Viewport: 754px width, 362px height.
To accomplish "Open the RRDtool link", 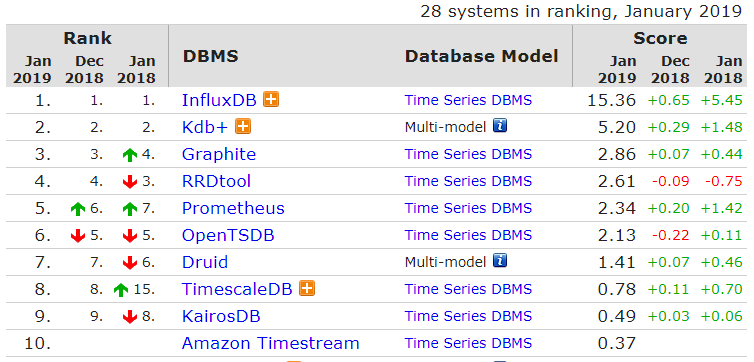I will coord(216,181).
